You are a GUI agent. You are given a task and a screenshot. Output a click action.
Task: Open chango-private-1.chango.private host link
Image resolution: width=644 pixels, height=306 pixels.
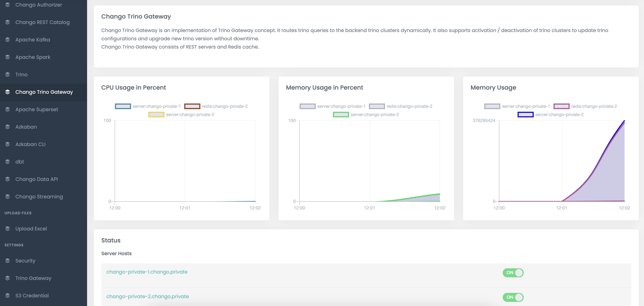147,272
